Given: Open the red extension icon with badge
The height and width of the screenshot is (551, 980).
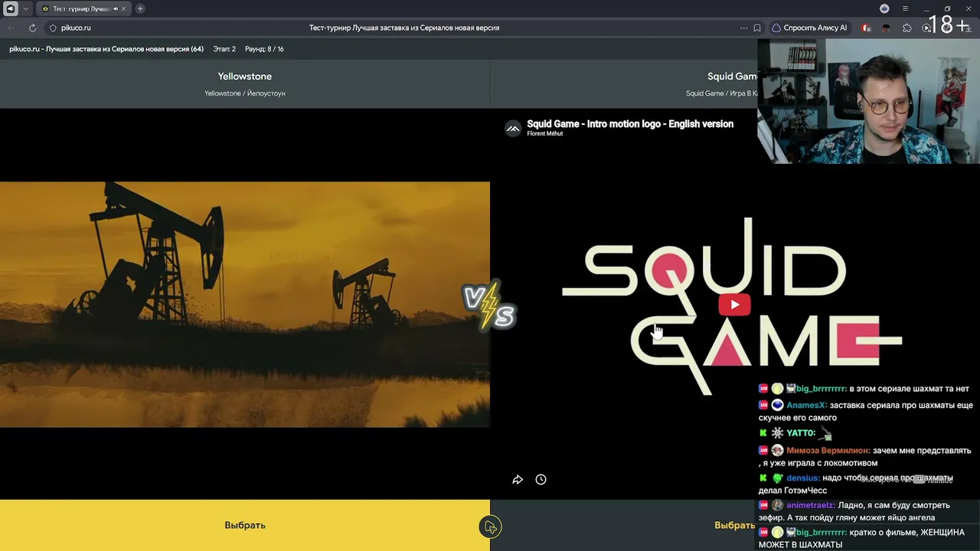Looking at the screenshot, I should click(866, 28).
